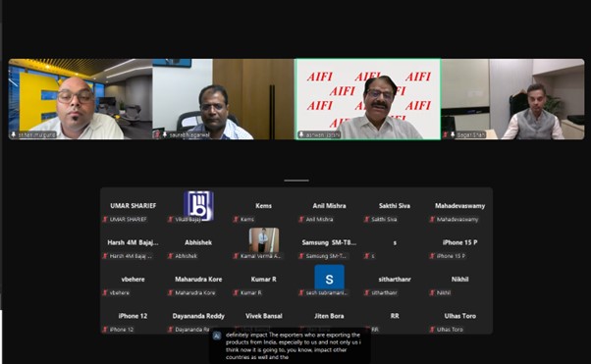Select video of man with glasses, yellow wall
The height and width of the screenshot is (364, 591).
(81, 99)
